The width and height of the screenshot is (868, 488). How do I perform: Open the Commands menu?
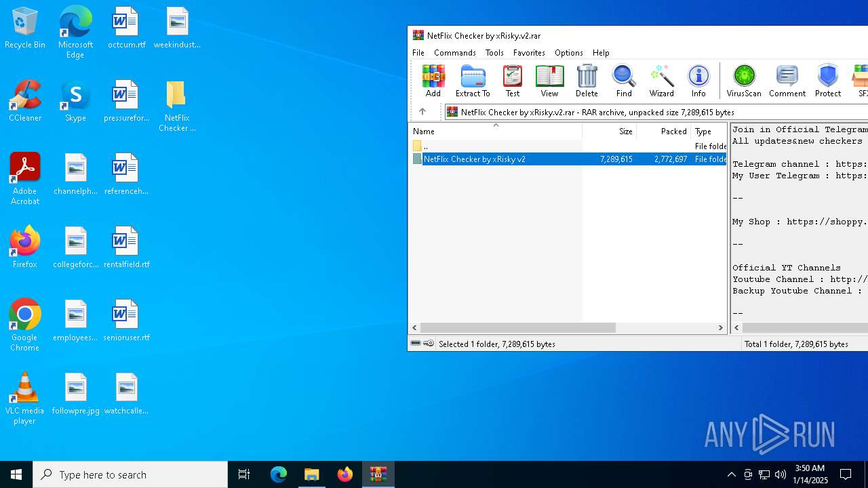click(455, 52)
